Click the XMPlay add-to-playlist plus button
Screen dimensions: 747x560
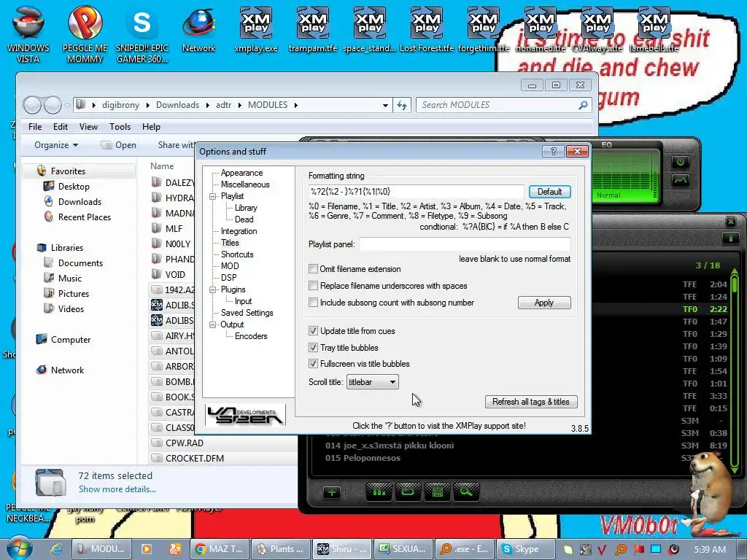click(x=332, y=492)
